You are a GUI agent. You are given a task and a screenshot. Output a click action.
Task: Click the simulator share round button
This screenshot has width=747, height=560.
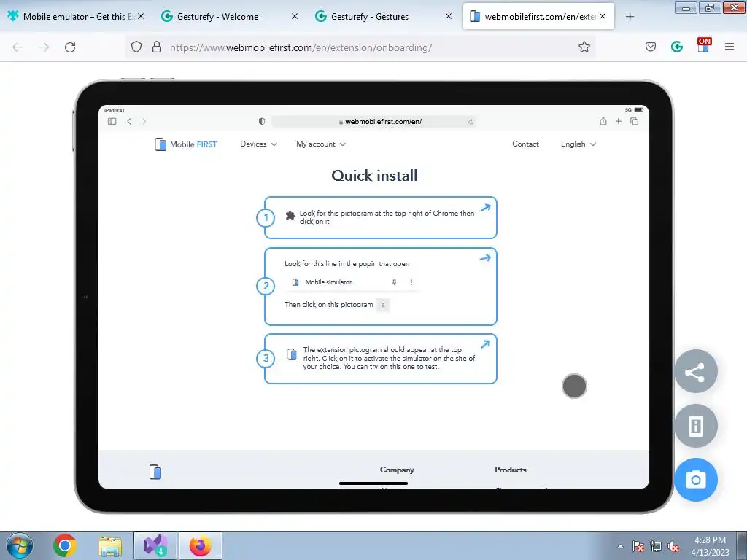[695, 371]
